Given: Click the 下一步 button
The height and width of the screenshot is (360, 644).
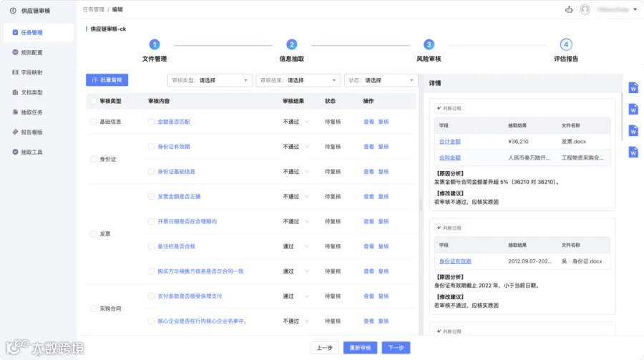Looking at the screenshot, I should pos(396,348).
